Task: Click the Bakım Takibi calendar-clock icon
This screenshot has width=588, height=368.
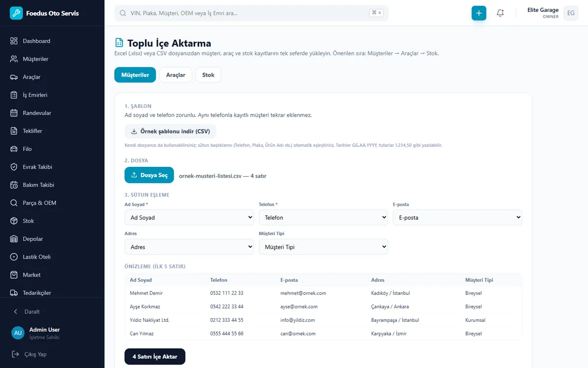Action: [14, 185]
